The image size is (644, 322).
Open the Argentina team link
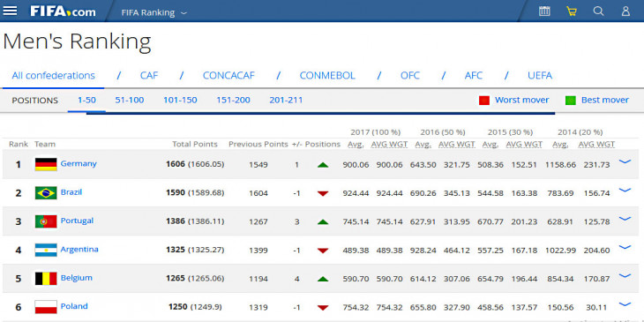pyautogui.click(x=79, y=250)
